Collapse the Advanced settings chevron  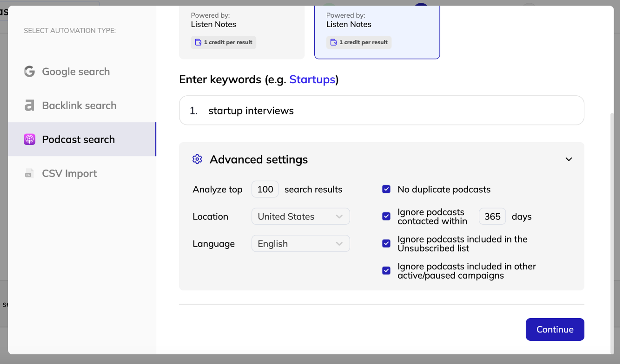(x=569, y=159)
